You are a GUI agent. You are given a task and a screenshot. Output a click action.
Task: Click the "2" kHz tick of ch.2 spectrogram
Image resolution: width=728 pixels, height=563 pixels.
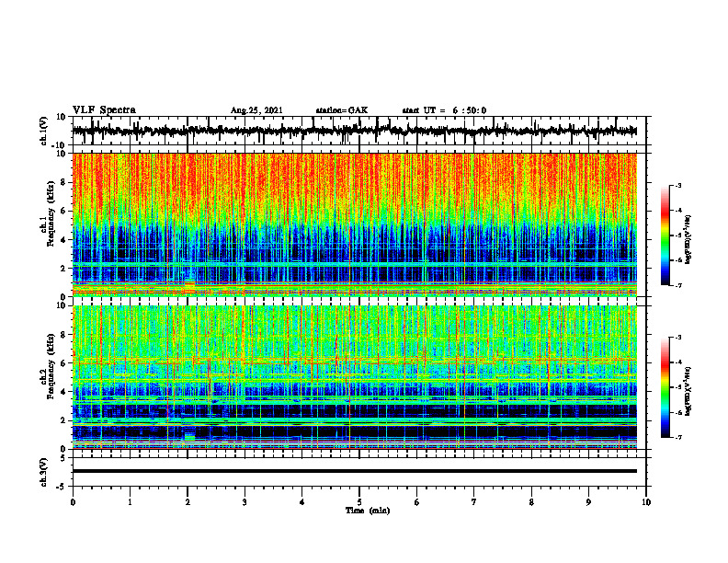pyautogui.click(x=63, y=420)
